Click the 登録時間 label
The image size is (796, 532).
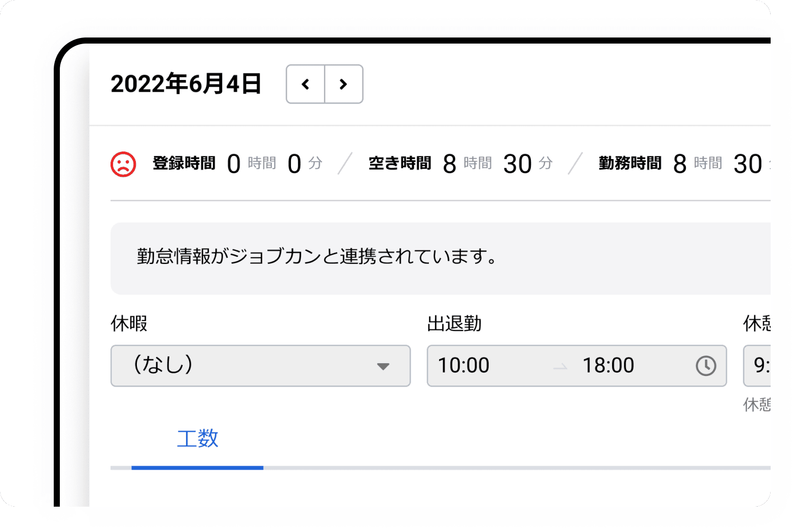(x=184, y=164)
